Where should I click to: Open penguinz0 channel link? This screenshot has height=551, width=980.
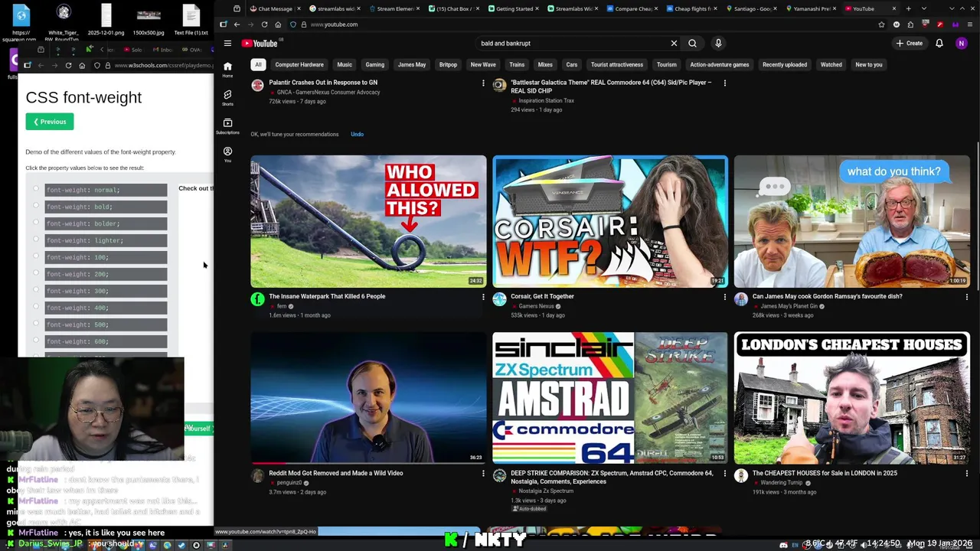pyautogui.click(x=289, y=483)
